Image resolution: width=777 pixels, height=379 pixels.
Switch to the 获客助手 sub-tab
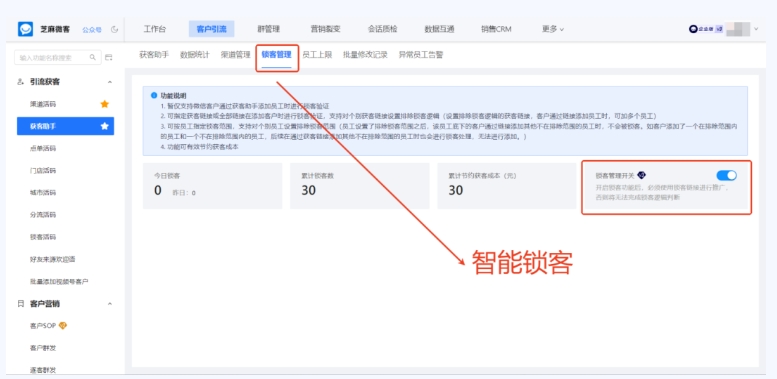pyautogui.click(x=154, y=55)
